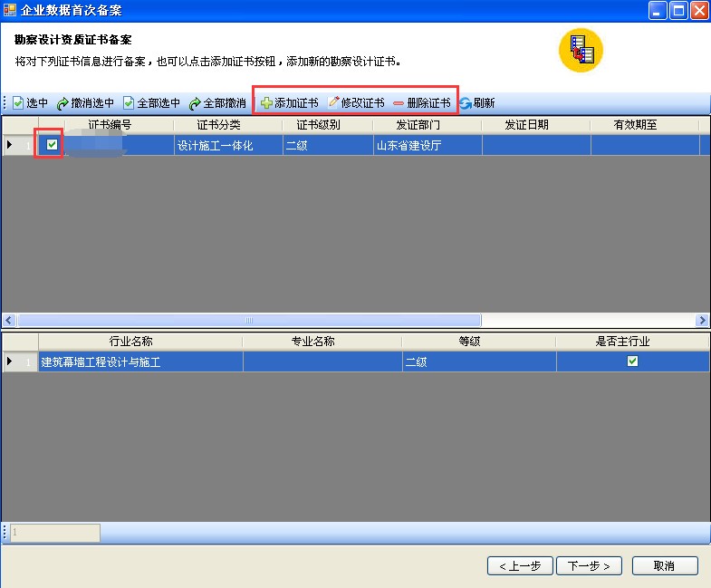Click the 全部选中 (select all) icon
The height and width of the screenshot is (588, 711).
coord(129,103)
